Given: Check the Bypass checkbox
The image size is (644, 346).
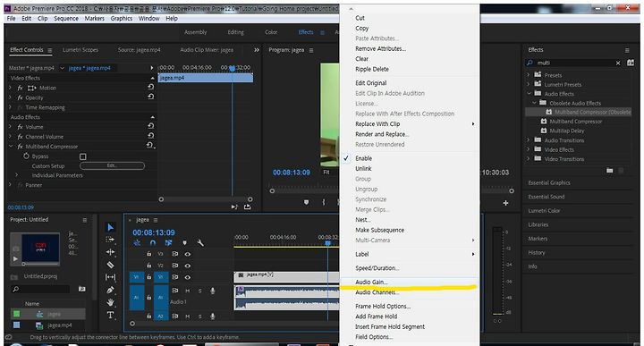Looking at the screenshot, I should tap(83, 156).
